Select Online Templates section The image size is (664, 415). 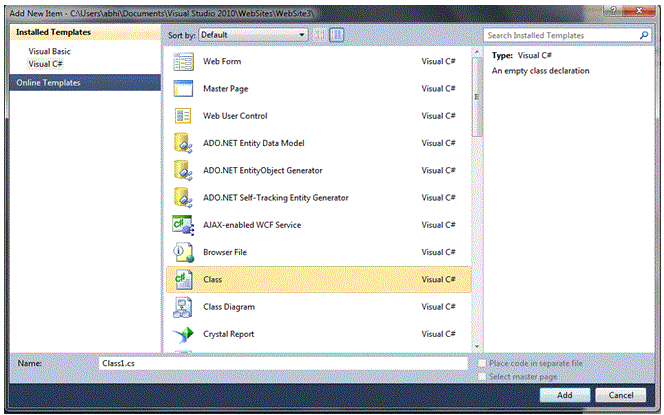[x=85, y=83]
